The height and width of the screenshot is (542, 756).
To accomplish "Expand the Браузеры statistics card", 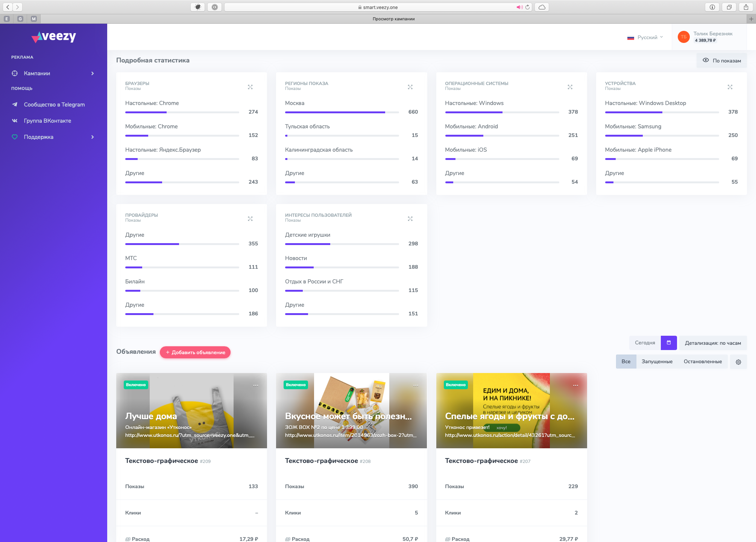I will pyautogui.click(x=250, y=87).
